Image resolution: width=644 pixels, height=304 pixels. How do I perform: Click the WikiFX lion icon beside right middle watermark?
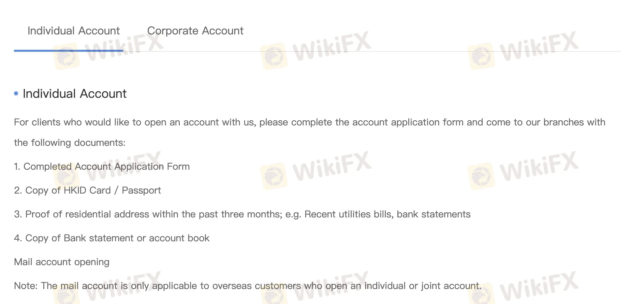tap(482, 174)
